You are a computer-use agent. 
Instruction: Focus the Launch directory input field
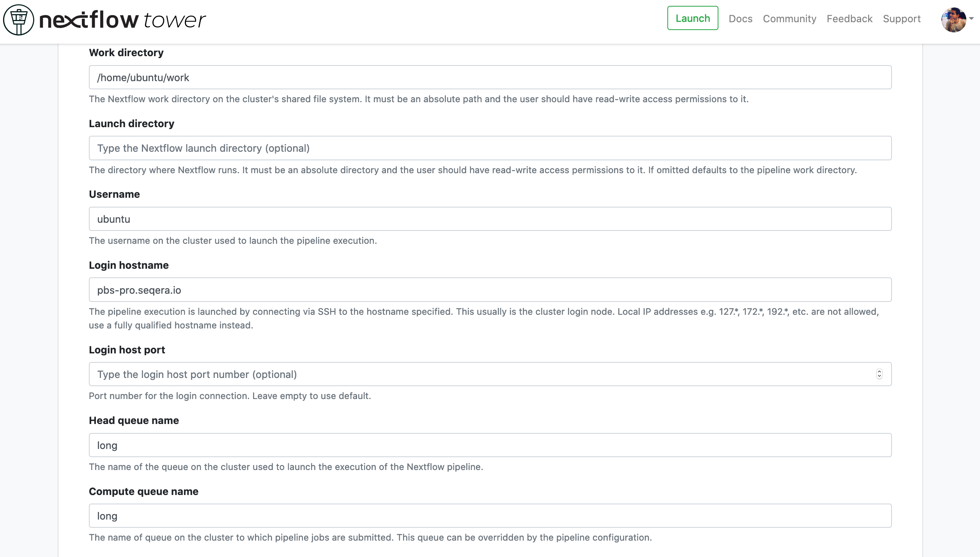click(x=490, y=148)
